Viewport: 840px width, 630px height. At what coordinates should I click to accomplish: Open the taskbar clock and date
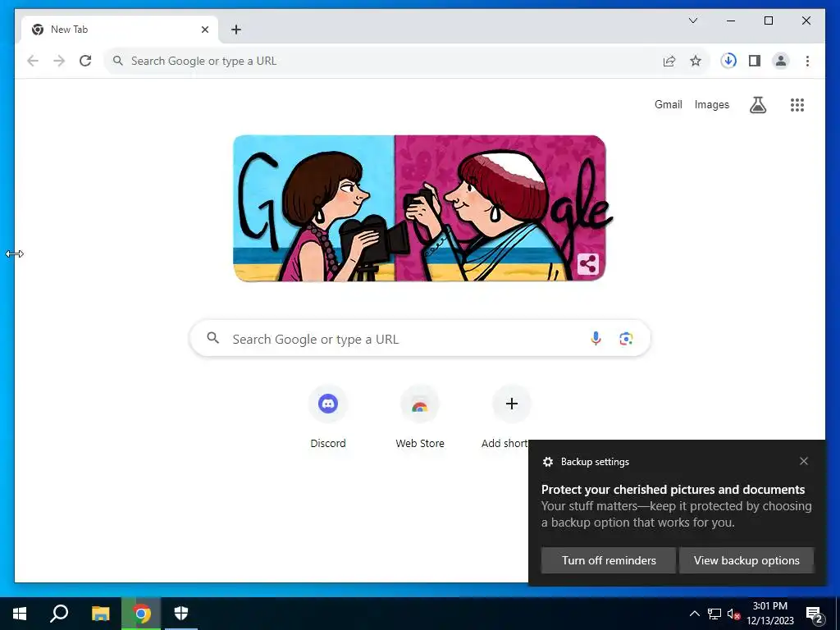coord(769,614)
